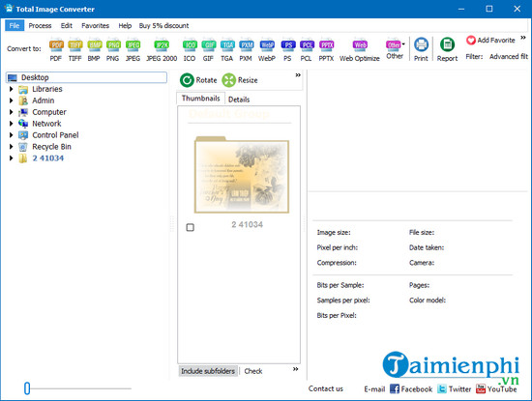Expand the Network tree node
This screenshot has width=532, height=401.
point(12,124)
